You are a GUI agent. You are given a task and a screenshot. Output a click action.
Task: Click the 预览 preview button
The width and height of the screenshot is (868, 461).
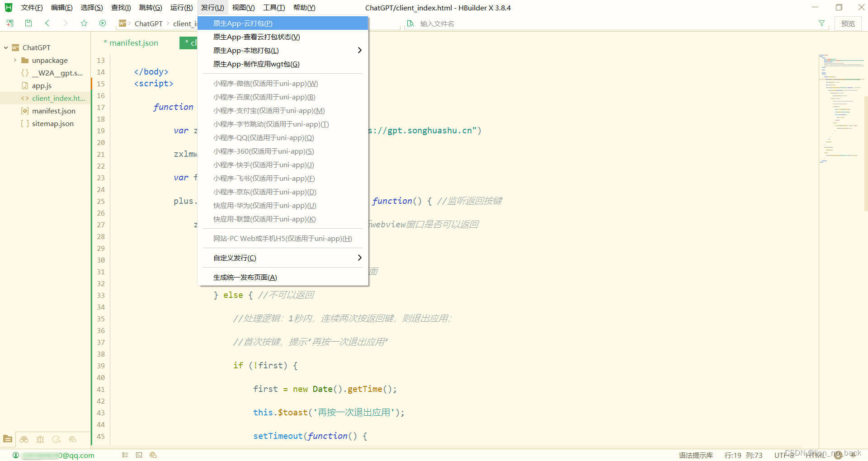pos(848,24)
